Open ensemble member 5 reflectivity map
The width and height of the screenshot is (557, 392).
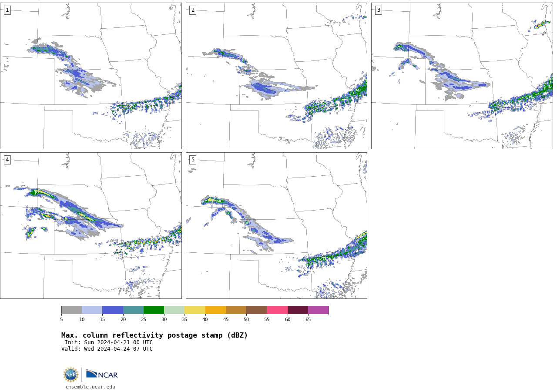[x=276, y=225]
